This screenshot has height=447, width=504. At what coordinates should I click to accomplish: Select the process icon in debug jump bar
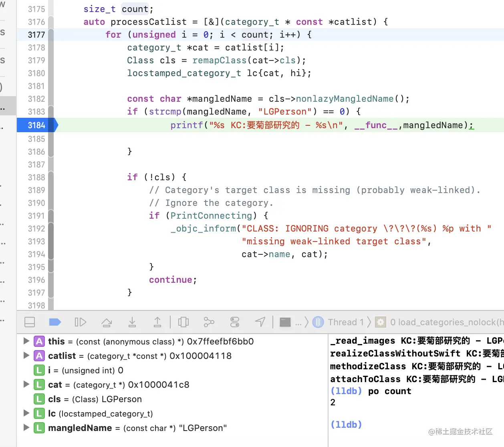285,322
